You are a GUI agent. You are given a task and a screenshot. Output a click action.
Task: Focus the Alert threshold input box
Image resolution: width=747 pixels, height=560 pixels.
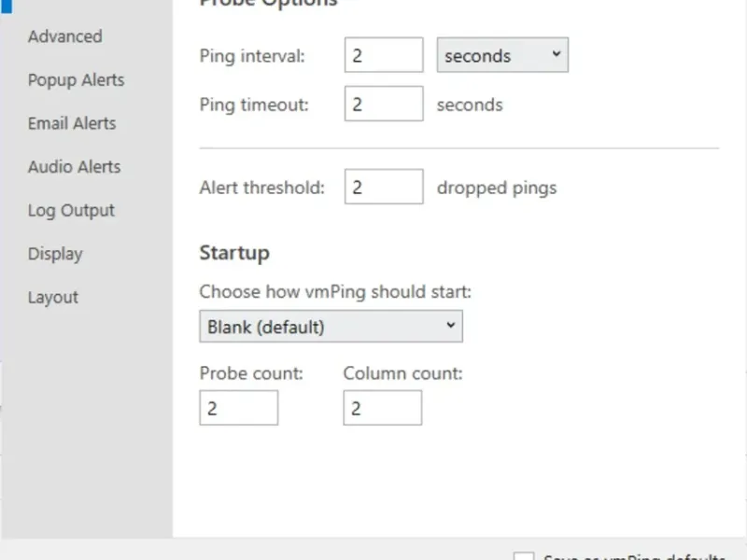(383, 187)
